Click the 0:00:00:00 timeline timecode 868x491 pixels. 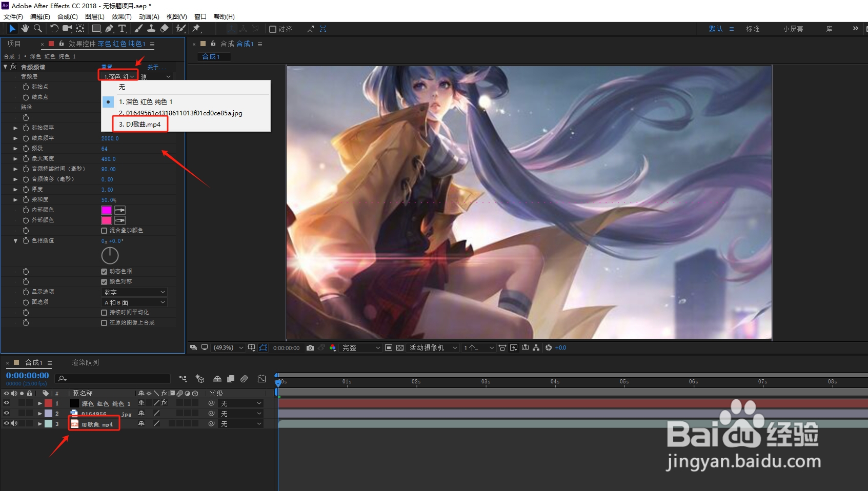coord(28,376)
